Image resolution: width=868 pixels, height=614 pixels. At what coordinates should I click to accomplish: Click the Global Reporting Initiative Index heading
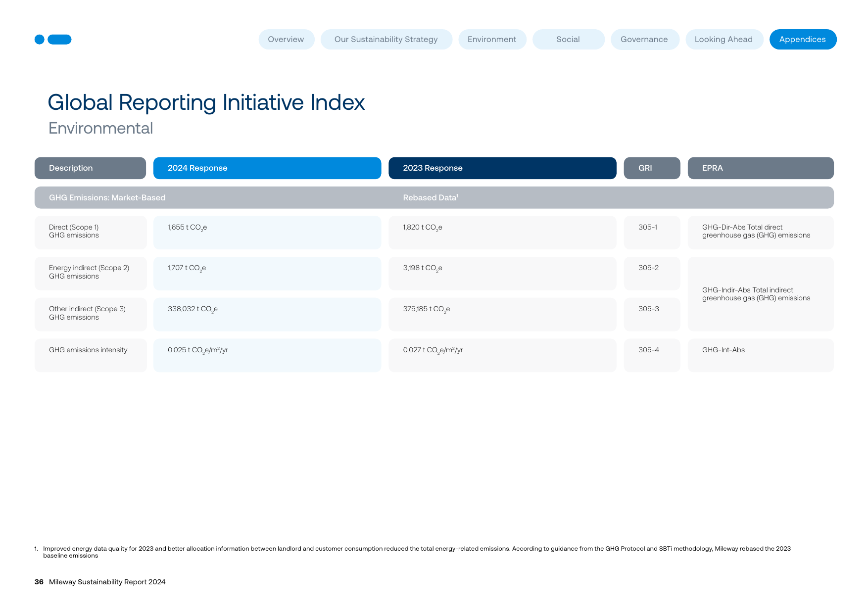click(206, 102)
